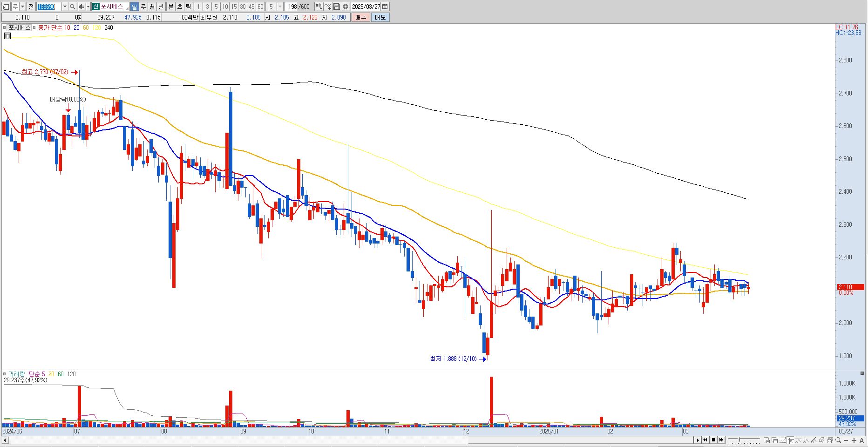Click the stock code input field 189690
Viewport: 868px width, 447px height.
click(48, 7)
